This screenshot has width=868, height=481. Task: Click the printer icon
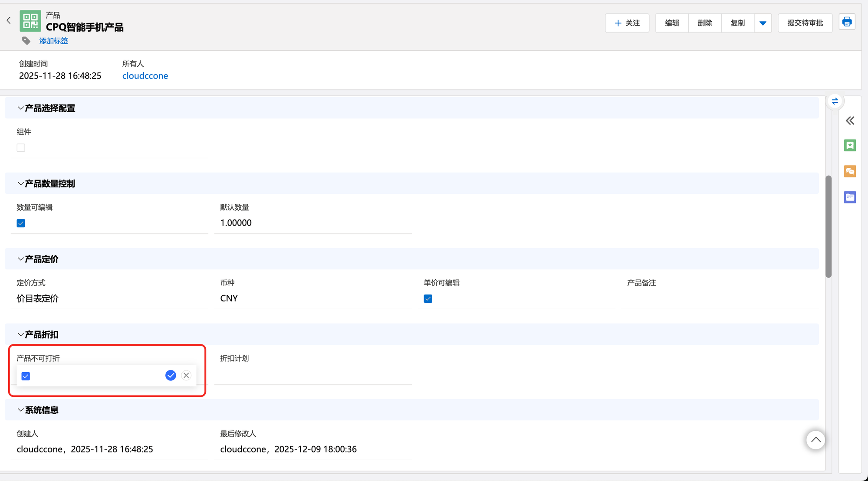[x=847, y=22]
